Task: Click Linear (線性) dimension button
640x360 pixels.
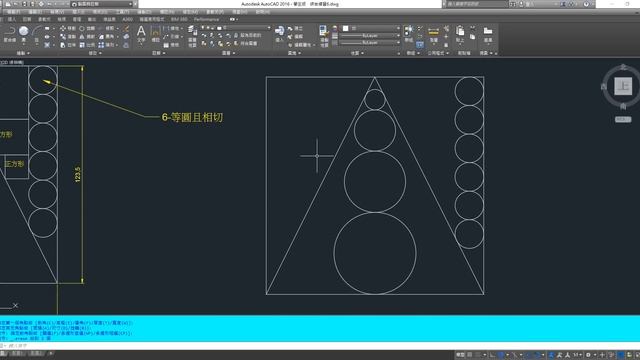Action: pos(172,29)
